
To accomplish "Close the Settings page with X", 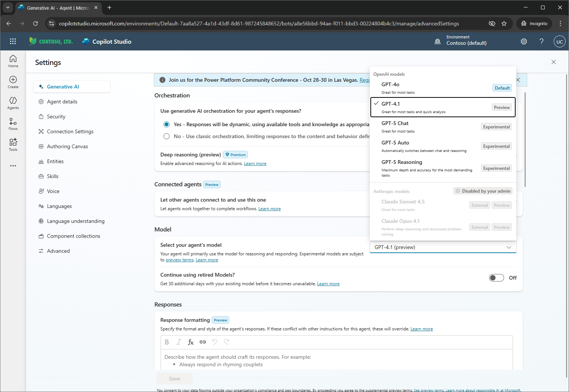I will click(554, 62).
